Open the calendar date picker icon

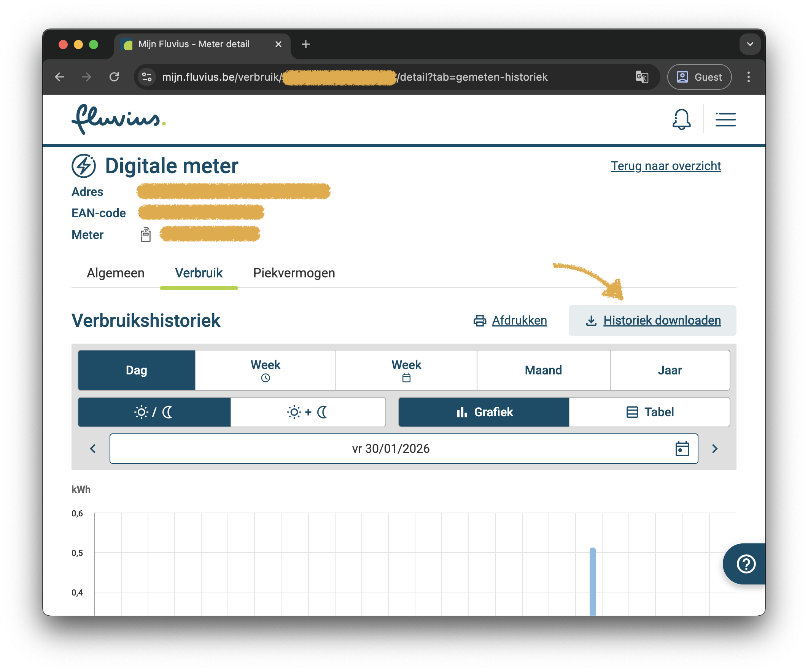point(682,449)
